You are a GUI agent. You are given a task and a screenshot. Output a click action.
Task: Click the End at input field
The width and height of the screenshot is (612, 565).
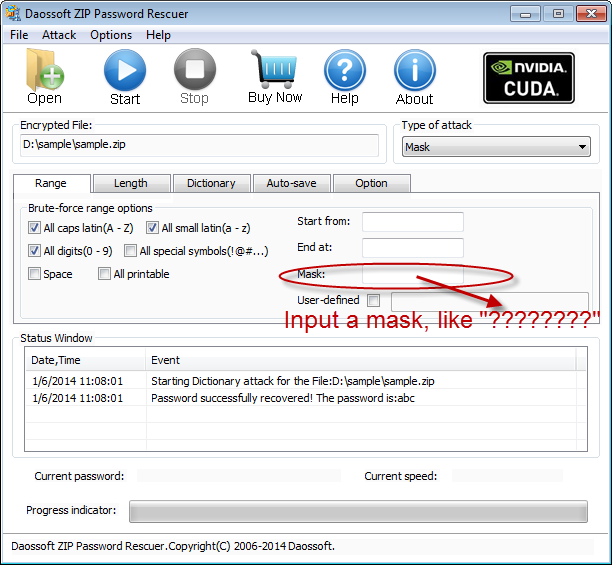pyautogui.click(x=413, y=248)
